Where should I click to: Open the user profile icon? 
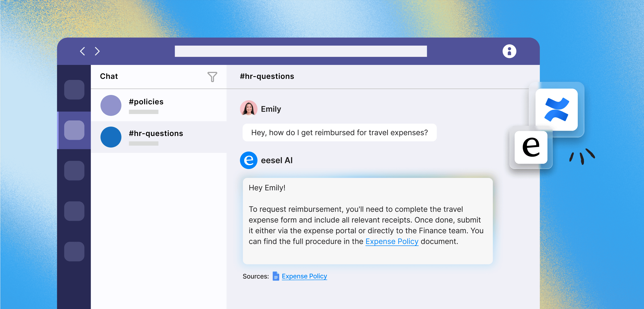pyautogui.click(x=509, y=51)
